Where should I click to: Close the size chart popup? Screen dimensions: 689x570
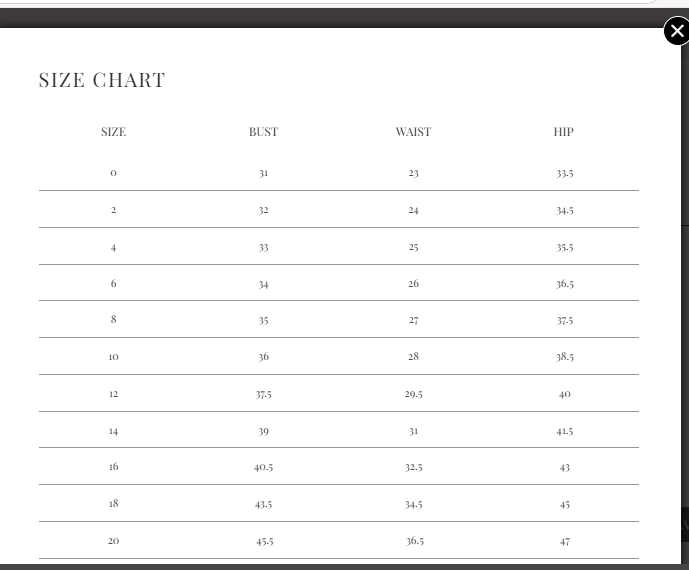tap(677, 31)
